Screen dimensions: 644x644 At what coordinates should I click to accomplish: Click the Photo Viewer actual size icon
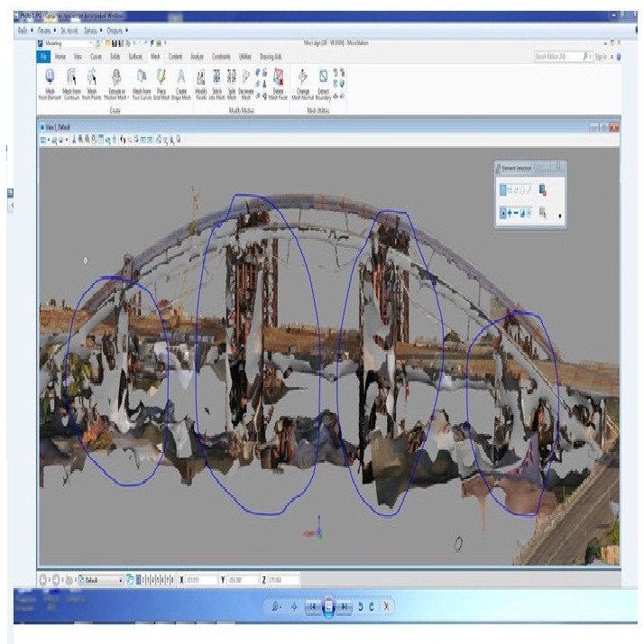tap(294, 606)
